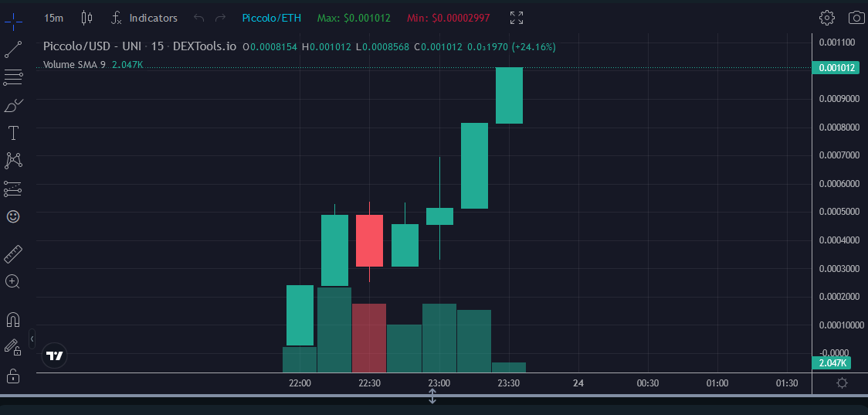
Task: Take a chart snapshot with camera icon
Action: 856,18
